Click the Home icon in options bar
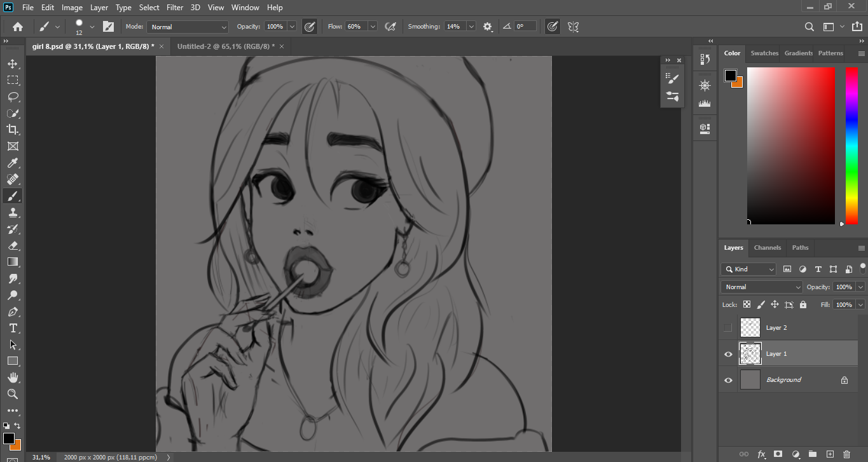The image size is (868, 462). [x=18, y=27]
